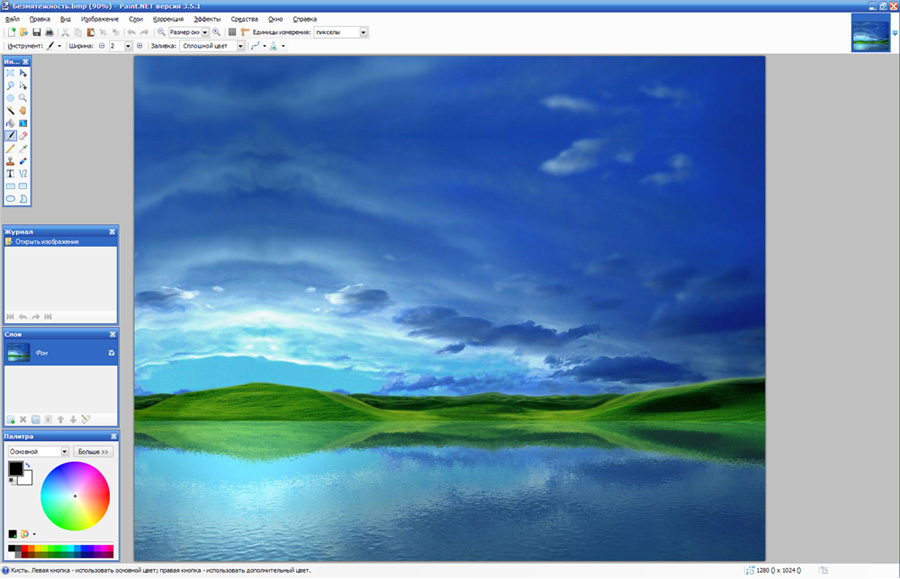Select the Paint Bucket fill tool
The width and height of the screenshot is (900, 579).
coord(10,123)
